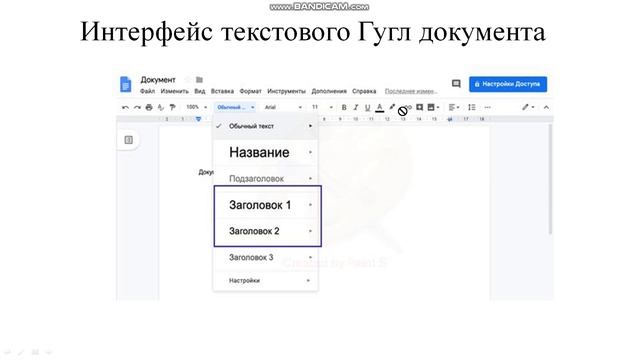Expand submenu arrow beside Настройки

pyautogui.click(x=308, y=280)
